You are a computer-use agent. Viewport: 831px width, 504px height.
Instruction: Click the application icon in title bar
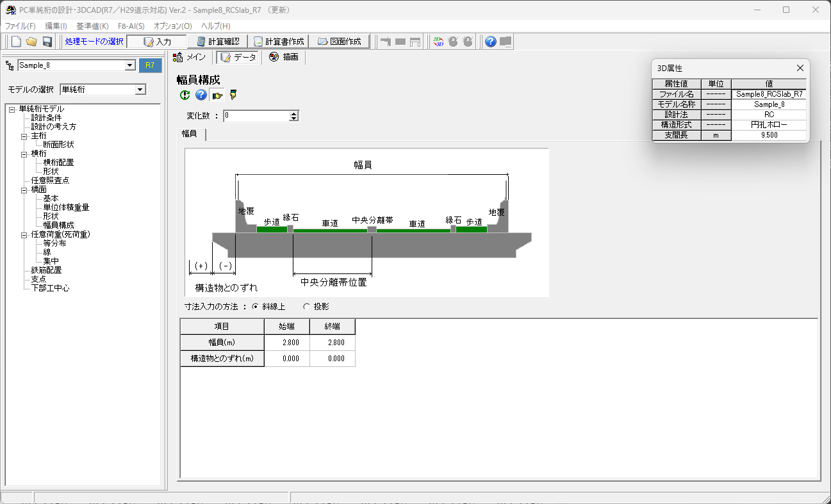(x=10, y=10)
